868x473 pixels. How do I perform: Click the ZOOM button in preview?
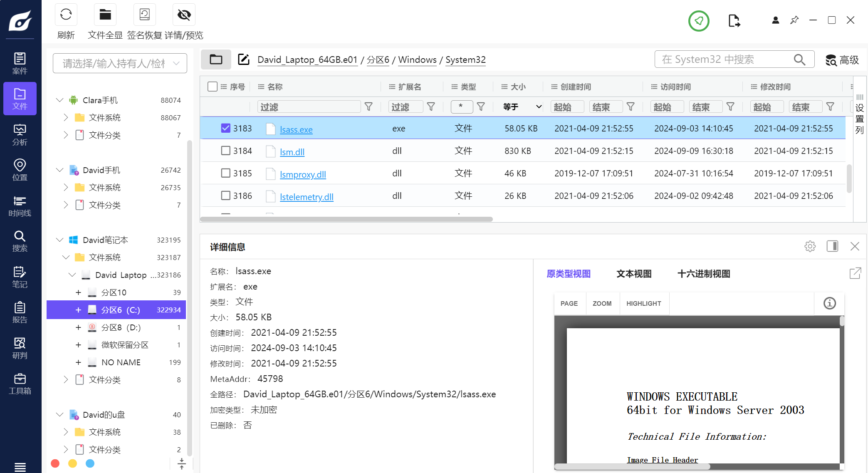tap(602, 303)
